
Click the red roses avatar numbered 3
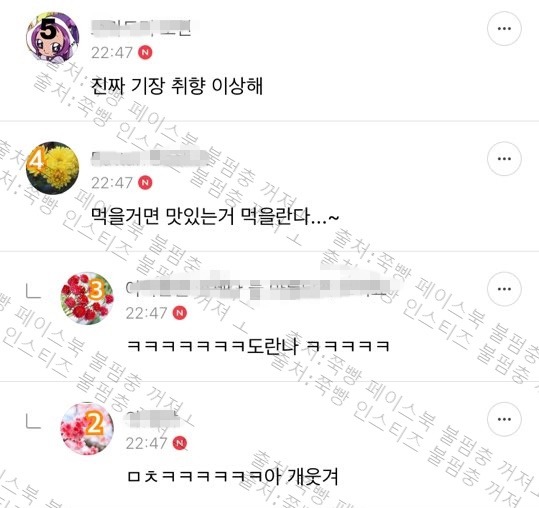click(87, 298)
